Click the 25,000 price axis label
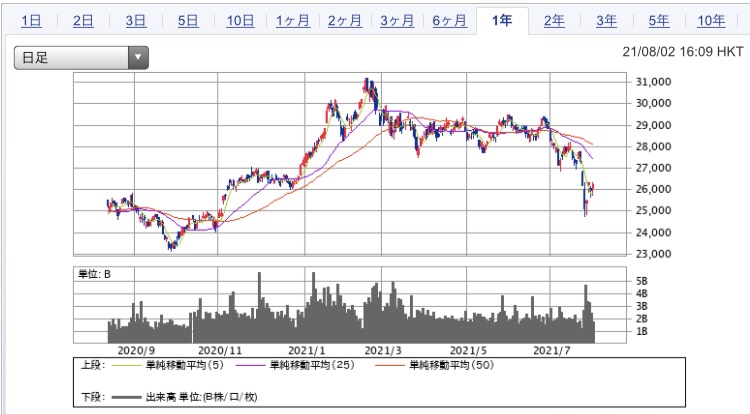 653,210
